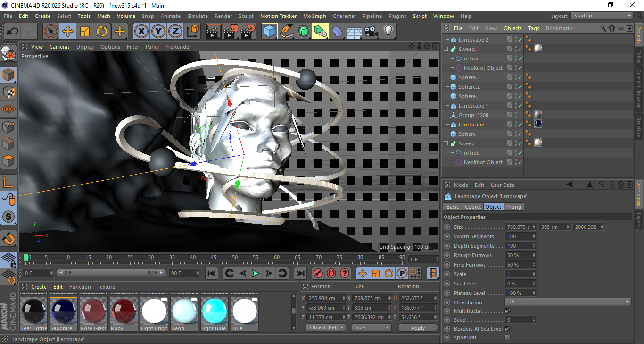
Task: Open material manager Create menu
Action: pos(39,287)
